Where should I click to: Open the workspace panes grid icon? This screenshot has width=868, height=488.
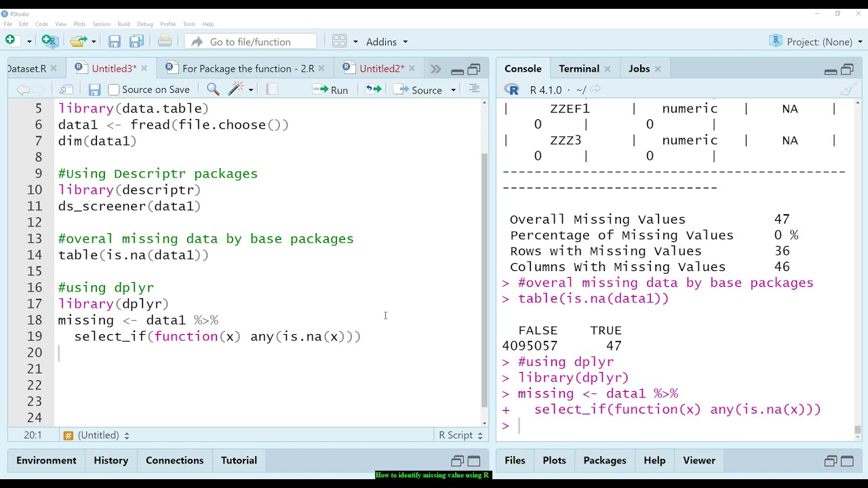340,41
